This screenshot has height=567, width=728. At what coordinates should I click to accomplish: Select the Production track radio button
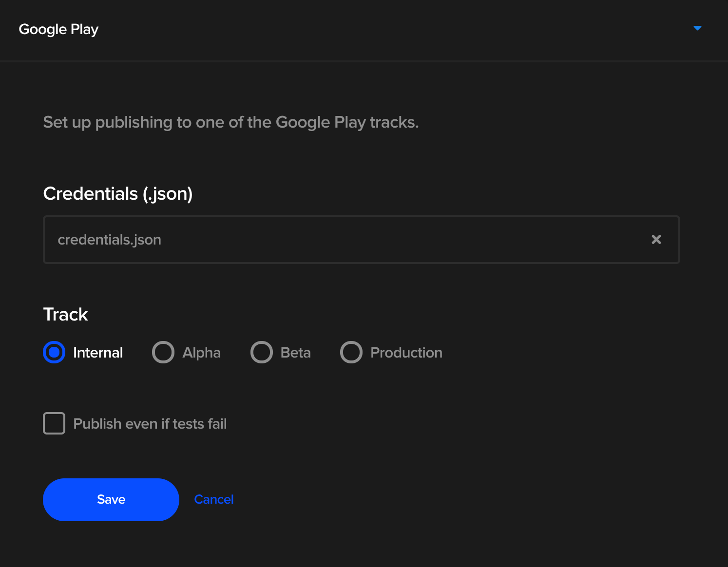[351, 352]
